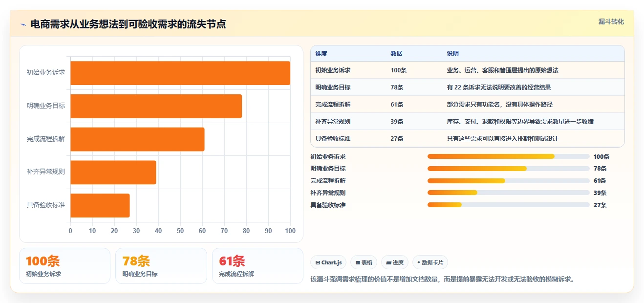Viewport: 644px width, 303px height.
Task: Click the 78条 cell in table
Action: pyautogui.click(x=397, y=87)
